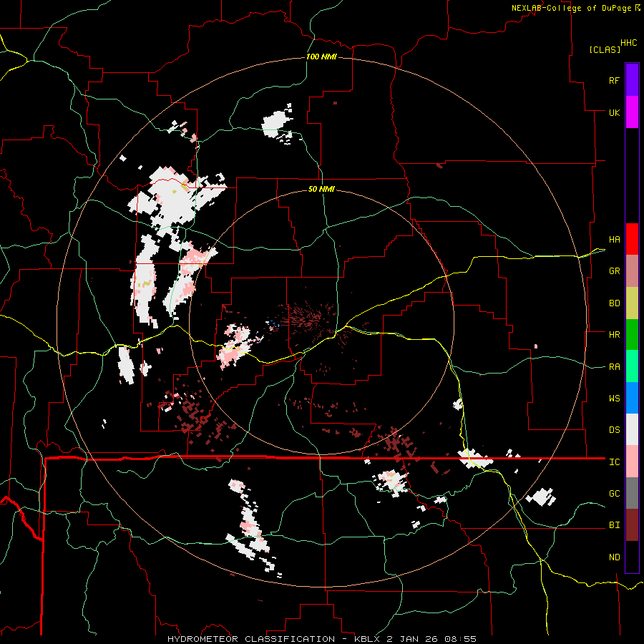Click the 50 NMI range ring label
644x644 pixels.
point(321,189)
